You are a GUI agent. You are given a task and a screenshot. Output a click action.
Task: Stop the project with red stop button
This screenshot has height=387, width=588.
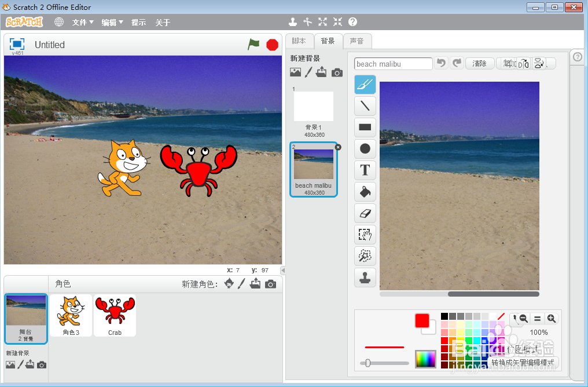pos(272,45)
